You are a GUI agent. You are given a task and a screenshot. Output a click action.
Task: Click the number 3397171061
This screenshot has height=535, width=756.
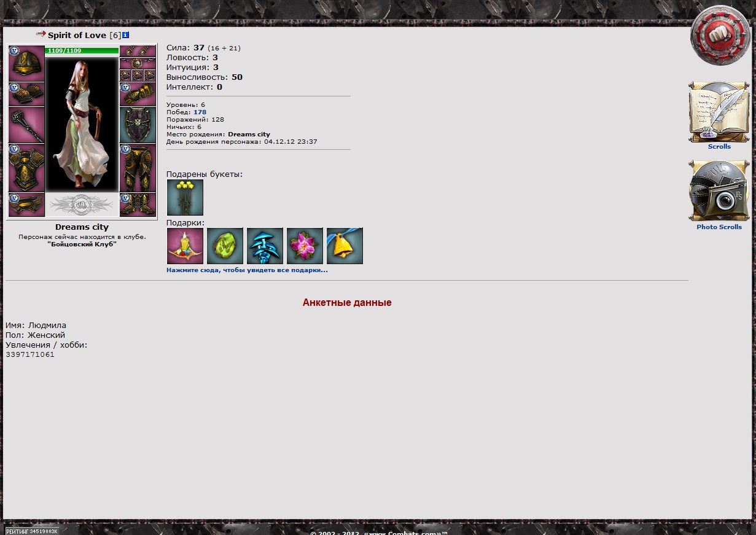(30, 354)
